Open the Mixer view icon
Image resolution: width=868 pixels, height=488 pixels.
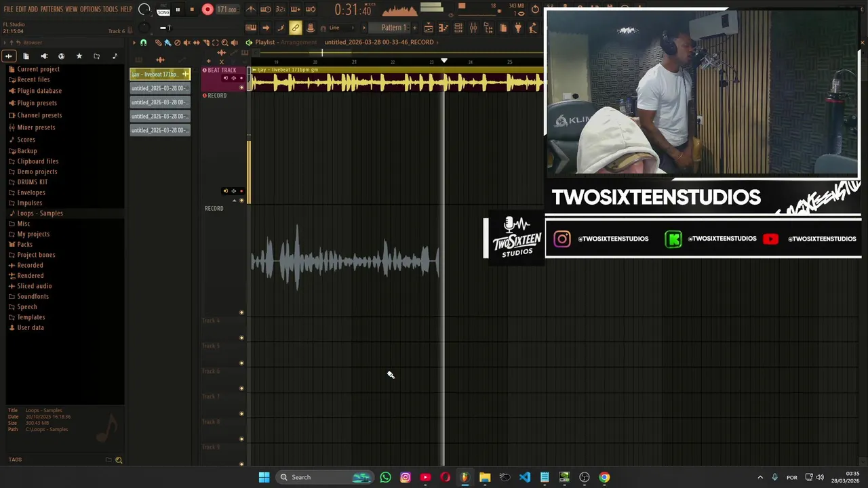(473, 28)
